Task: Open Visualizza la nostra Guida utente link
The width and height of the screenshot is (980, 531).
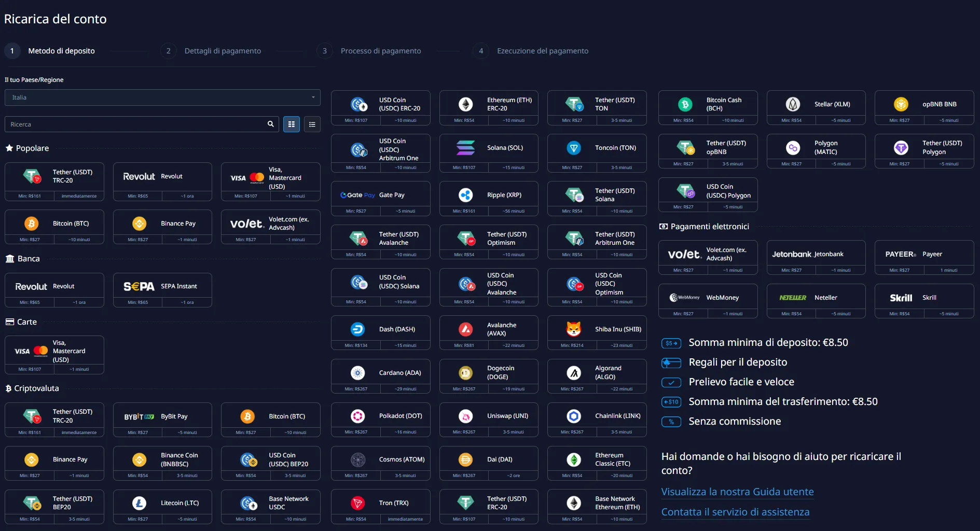Action: click(x=737, y=492)
